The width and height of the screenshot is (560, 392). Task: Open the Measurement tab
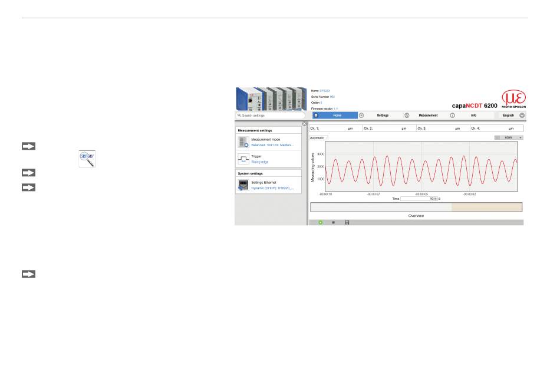pos(429,116)
